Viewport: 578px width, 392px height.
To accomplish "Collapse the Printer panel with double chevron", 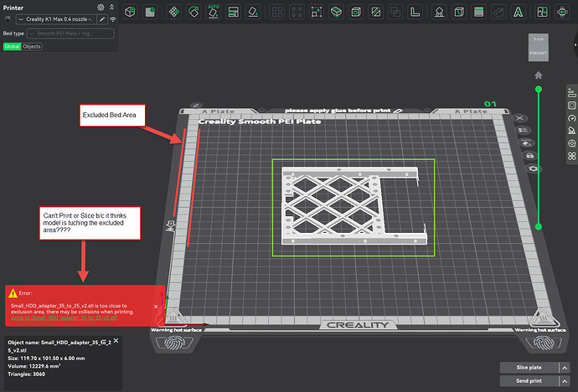I will pyautogui.click(x=111, y=8).
